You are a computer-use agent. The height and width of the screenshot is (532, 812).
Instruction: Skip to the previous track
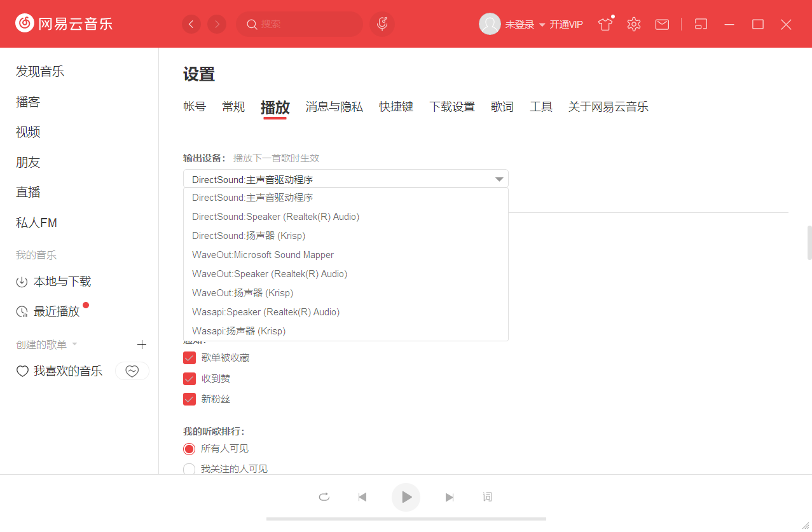point(362,497)
